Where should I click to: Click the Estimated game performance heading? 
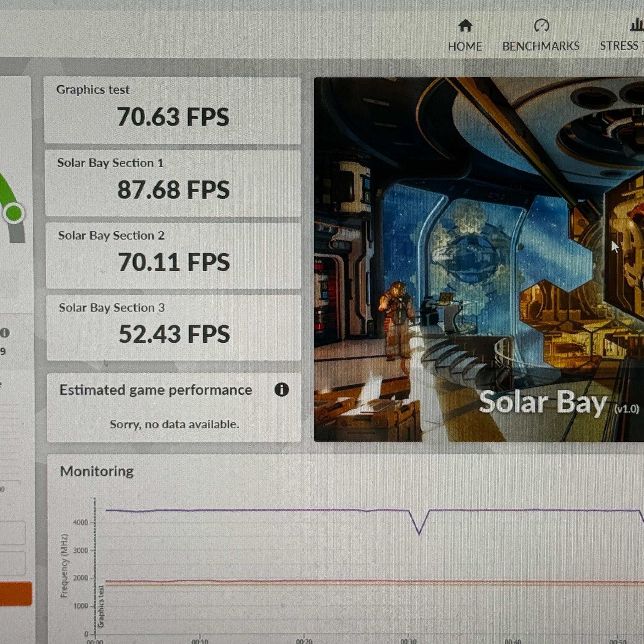pos(156,390)
